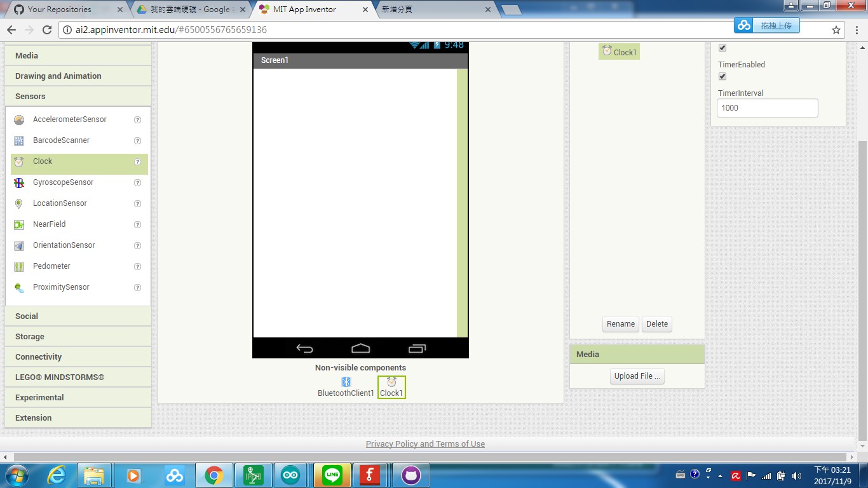
Task: Click the Clock icon in the palette
Action: tap(20, 161)
